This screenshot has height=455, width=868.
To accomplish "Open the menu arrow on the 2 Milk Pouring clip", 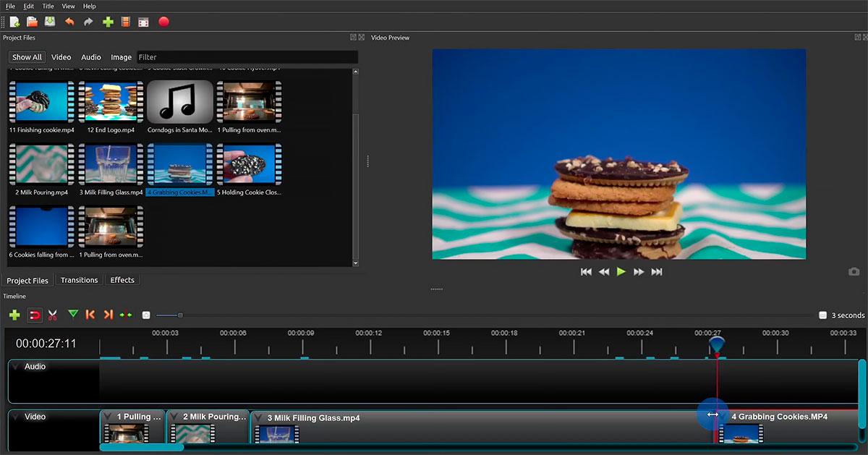I will coord(174,417).
